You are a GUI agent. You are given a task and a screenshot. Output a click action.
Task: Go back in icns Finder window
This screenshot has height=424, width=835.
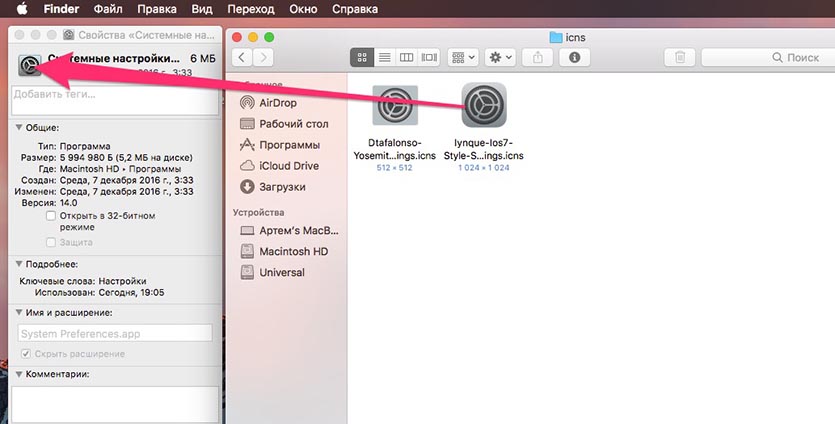coord(242,58)
